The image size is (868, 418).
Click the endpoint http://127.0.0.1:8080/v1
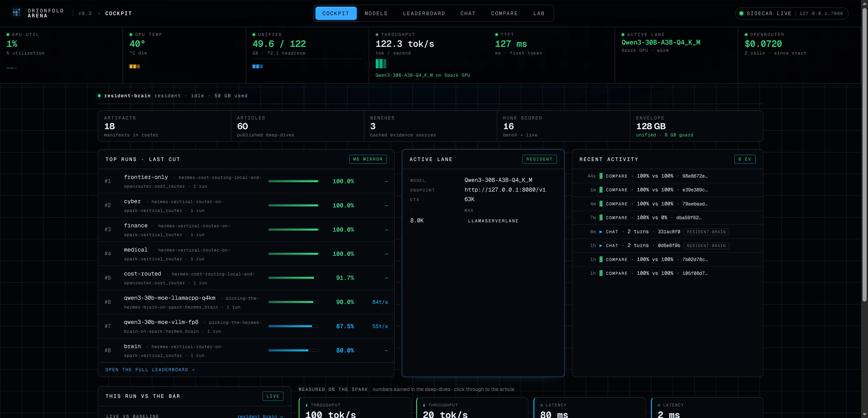(505, 190)
